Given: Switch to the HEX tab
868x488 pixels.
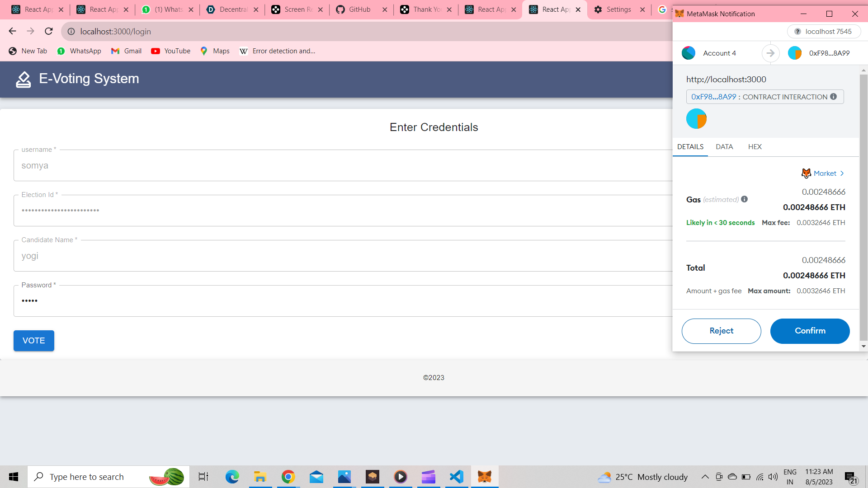Looking at the screenshot, I should pyautogui.click(x=755, y=147).
